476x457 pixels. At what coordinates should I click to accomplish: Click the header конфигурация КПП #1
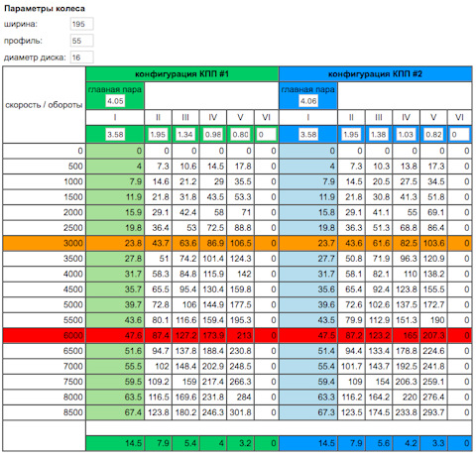(x=182, y=73)
